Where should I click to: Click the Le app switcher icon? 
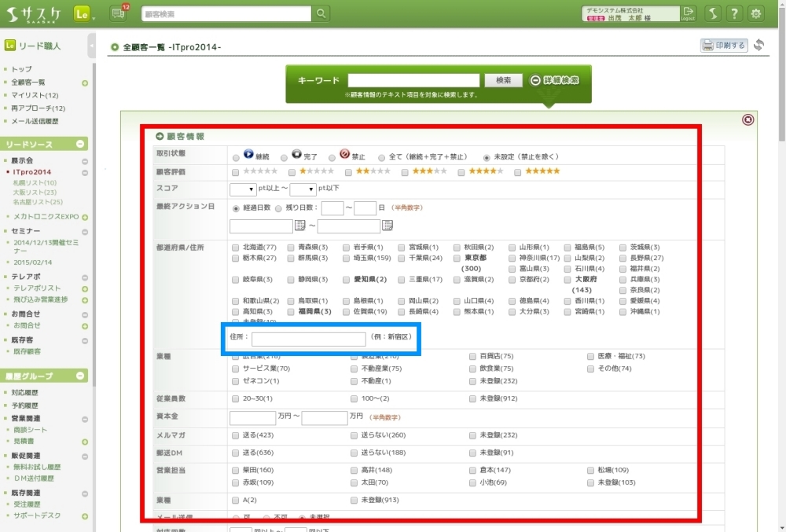[x=83, y=13]
